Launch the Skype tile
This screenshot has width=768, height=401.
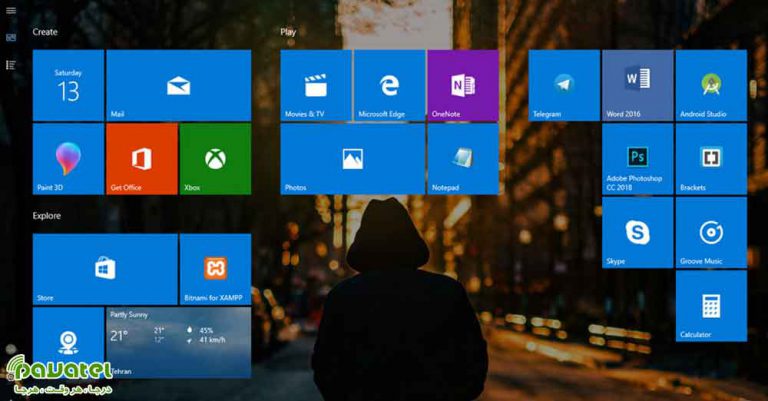coord(638,233)
